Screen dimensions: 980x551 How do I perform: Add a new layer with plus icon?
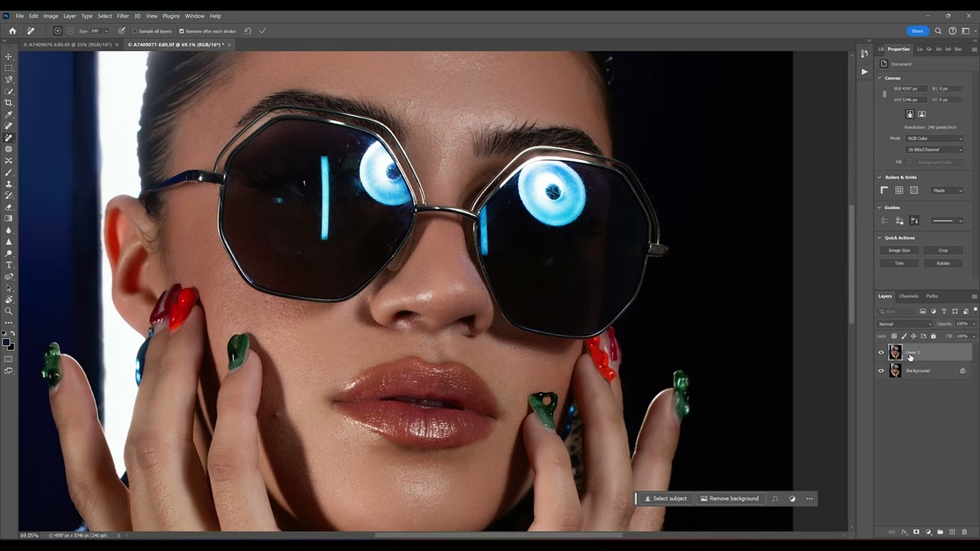(x=952, y=532)
